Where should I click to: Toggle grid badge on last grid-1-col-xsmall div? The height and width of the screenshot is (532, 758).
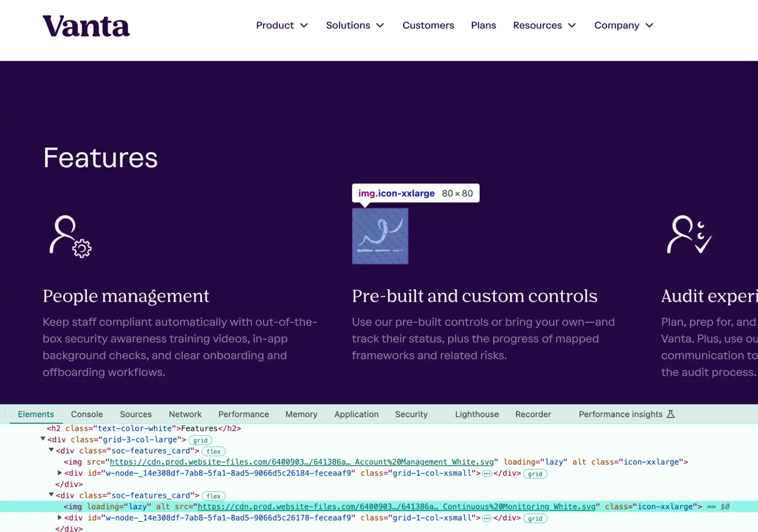535,518
